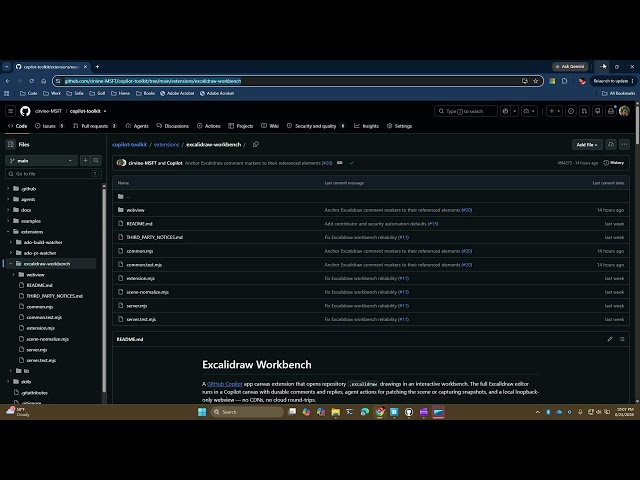
Task: Collapse the file tree panel icon beside Files
Action: coord(11,144)
